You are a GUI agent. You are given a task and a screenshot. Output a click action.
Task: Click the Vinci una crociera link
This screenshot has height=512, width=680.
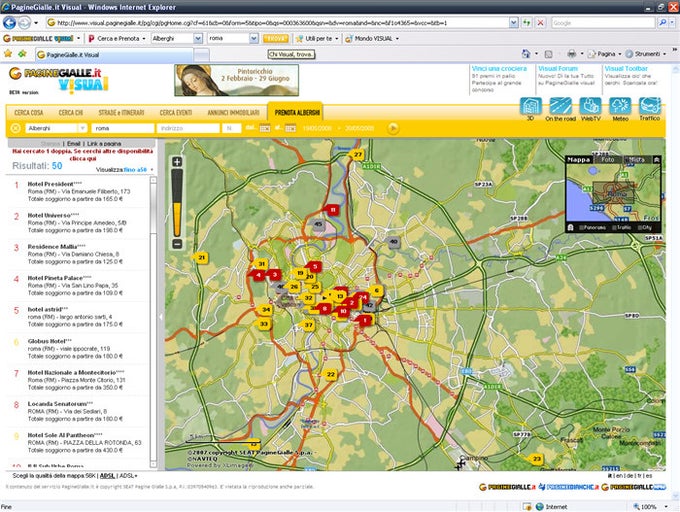[499, 68]
